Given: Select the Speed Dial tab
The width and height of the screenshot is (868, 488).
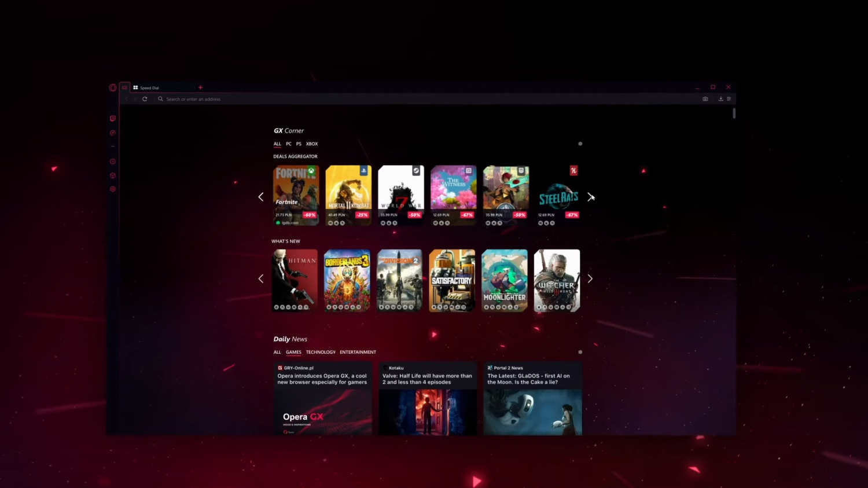Looking at the screenshot, I should click(162, 88).
